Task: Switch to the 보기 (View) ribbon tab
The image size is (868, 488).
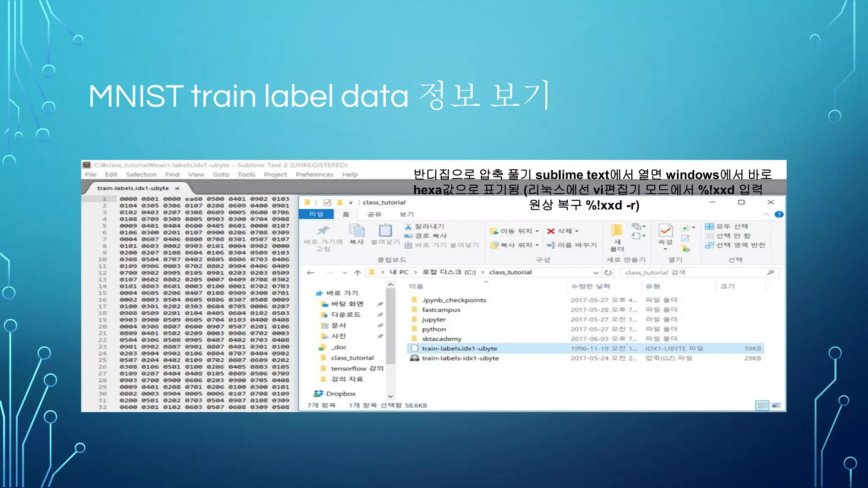Action: point(406,214)
